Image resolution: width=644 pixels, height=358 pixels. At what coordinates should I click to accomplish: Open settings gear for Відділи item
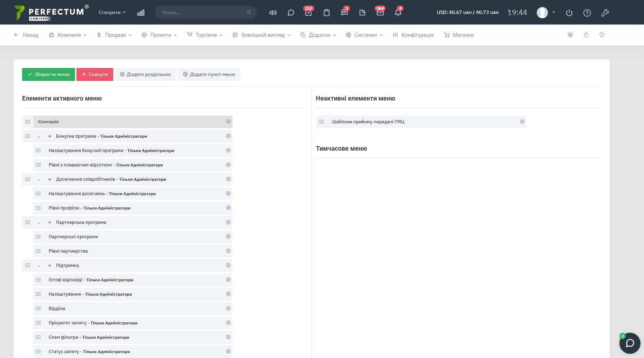[228, 309]
